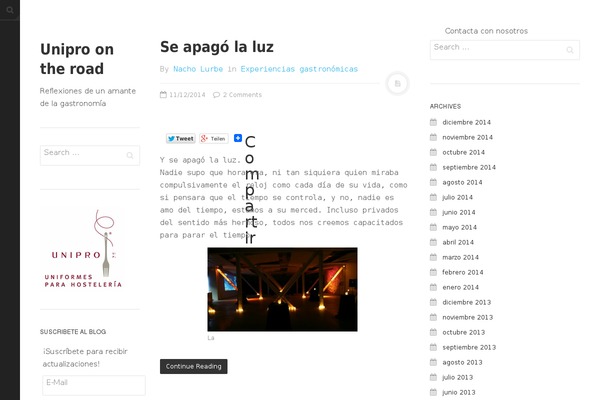
Task: Submit the magnifier icon in the left search box
Action: coord(130,155)
